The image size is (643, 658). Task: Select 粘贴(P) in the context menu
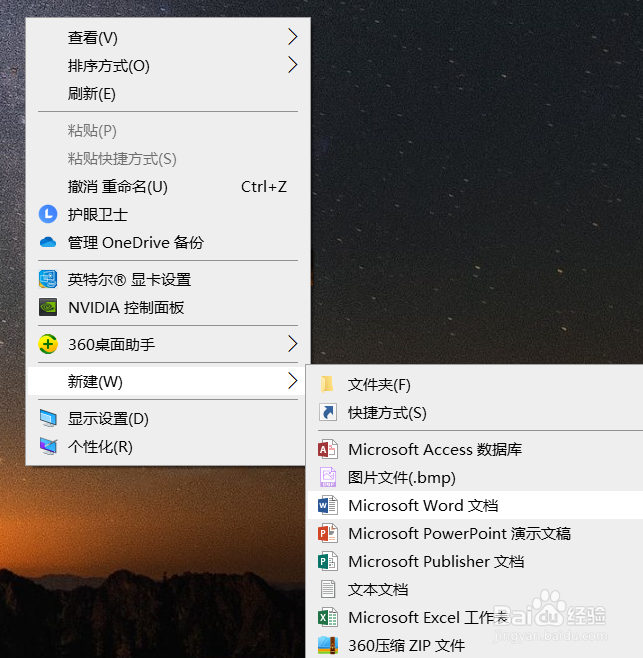click(168, 131)
